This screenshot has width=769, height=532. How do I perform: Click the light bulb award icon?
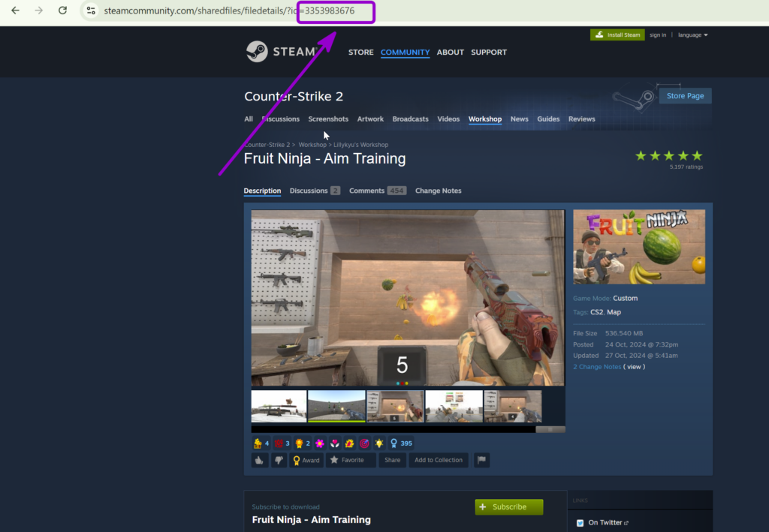(379, 443)
